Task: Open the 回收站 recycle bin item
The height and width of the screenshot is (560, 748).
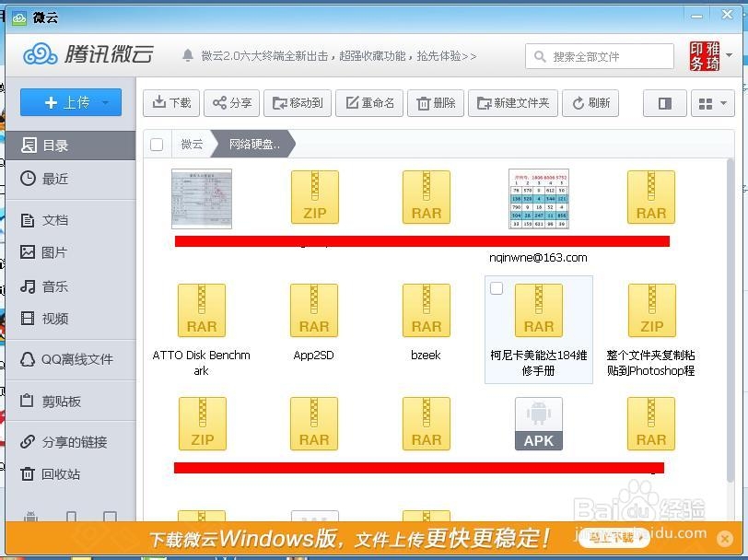Action: pos(71,474)
